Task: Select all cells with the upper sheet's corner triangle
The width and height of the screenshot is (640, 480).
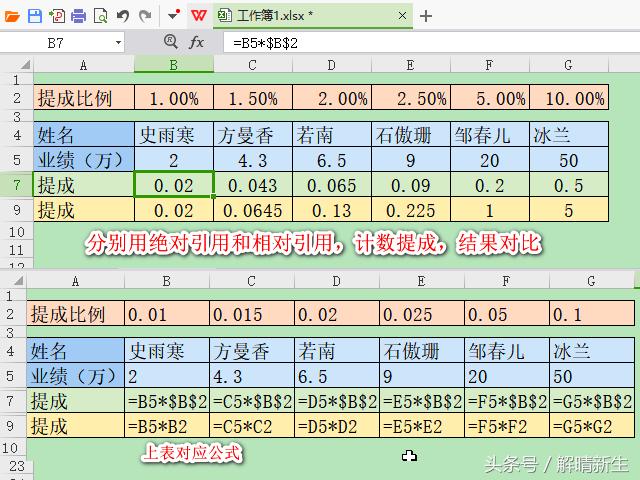Action: (25, 64)
